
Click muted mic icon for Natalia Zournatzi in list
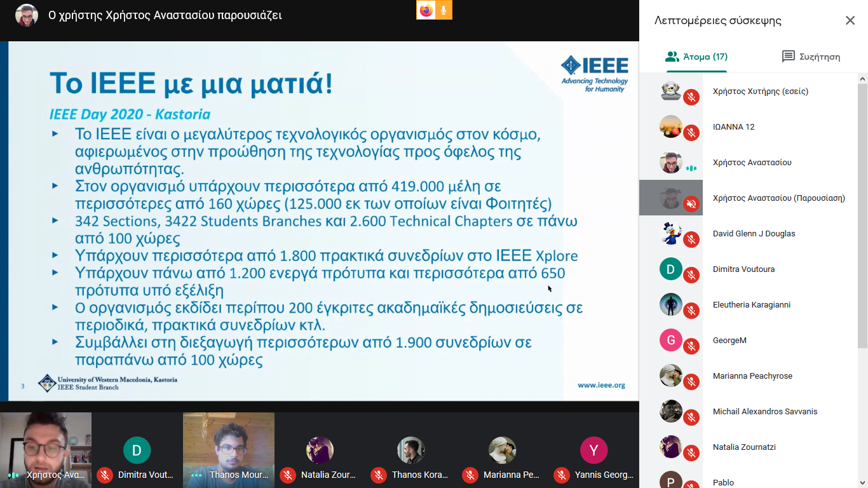(x=691, y=453)
